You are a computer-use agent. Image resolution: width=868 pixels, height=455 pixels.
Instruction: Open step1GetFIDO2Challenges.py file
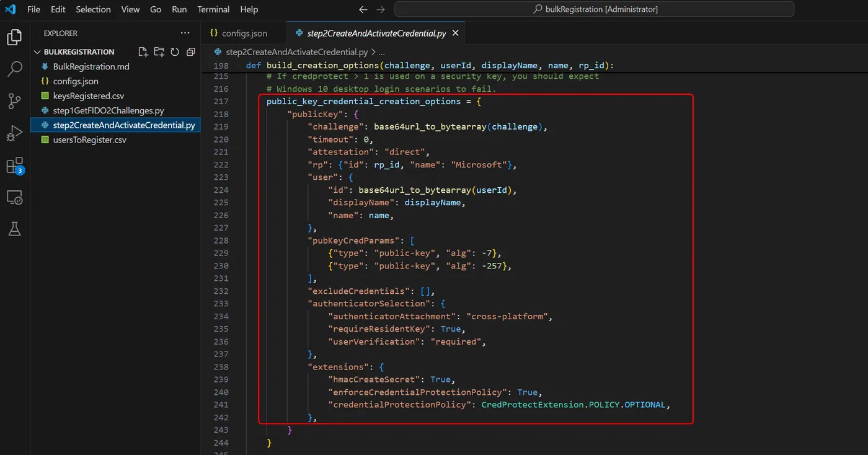108,110
